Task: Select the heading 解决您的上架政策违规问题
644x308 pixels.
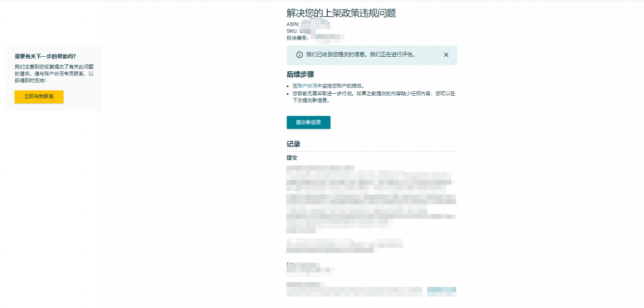Action: point(341,13)
